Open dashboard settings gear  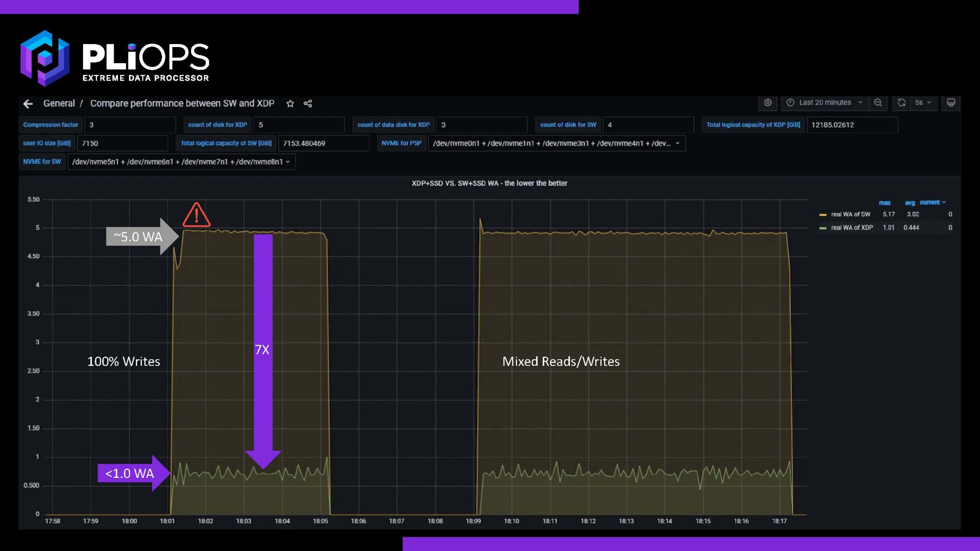[x=768, y=103]
